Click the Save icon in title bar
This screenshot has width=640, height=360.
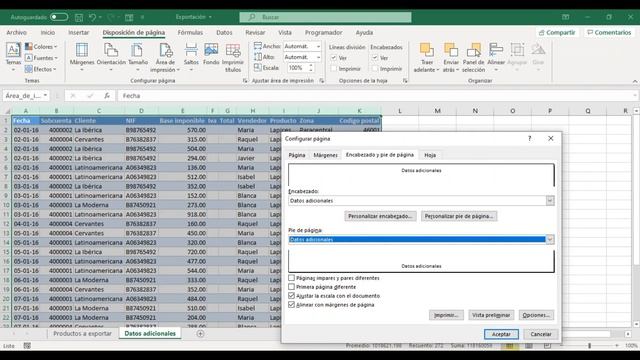click(x=79, y=17)
